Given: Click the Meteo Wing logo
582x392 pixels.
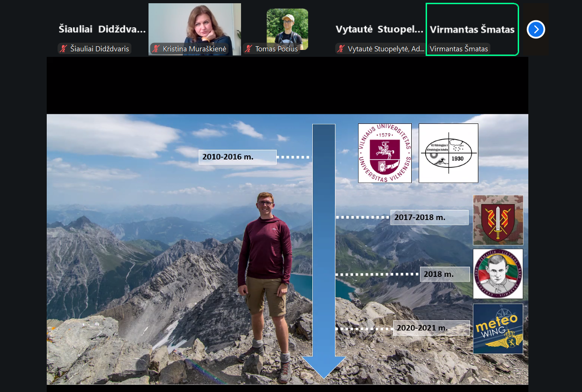Looking at the screenshot, I should pos(498,329).
